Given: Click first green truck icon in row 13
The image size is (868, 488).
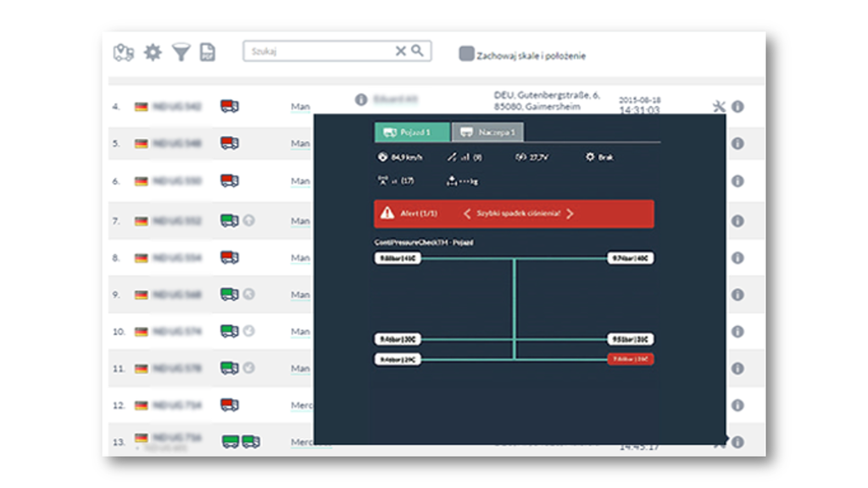Looking at the screenshot, I should (x=231, y=441).
